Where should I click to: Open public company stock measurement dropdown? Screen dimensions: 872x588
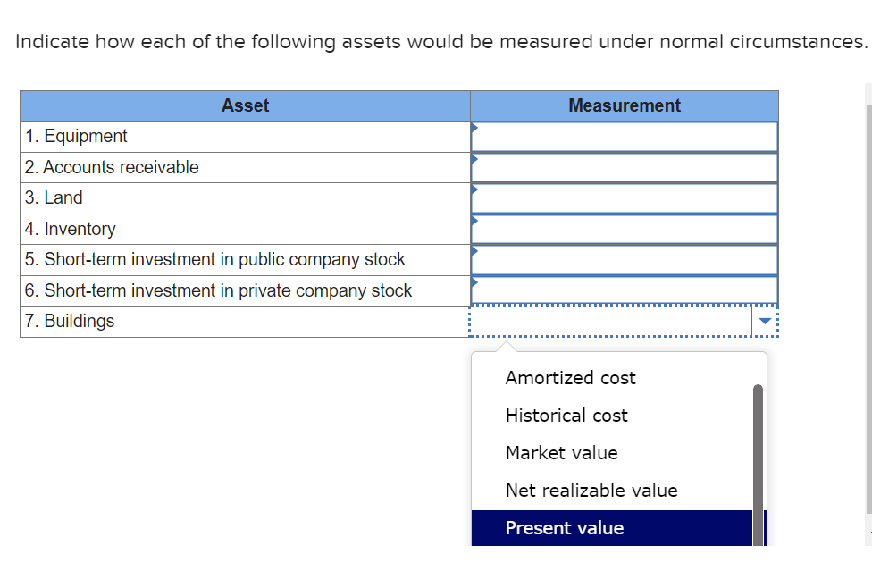coord(624,260)
